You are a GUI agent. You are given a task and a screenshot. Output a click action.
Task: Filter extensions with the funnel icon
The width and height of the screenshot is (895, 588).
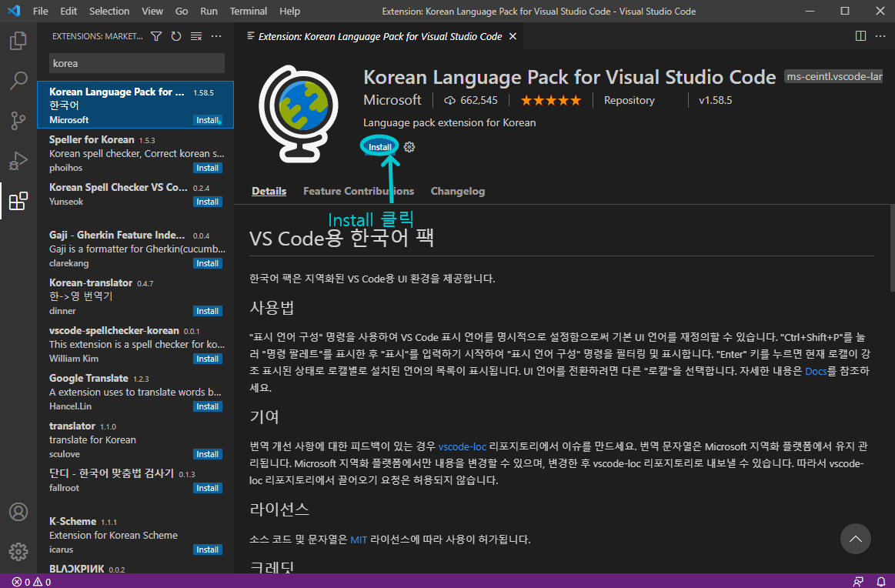pos(155,36)
